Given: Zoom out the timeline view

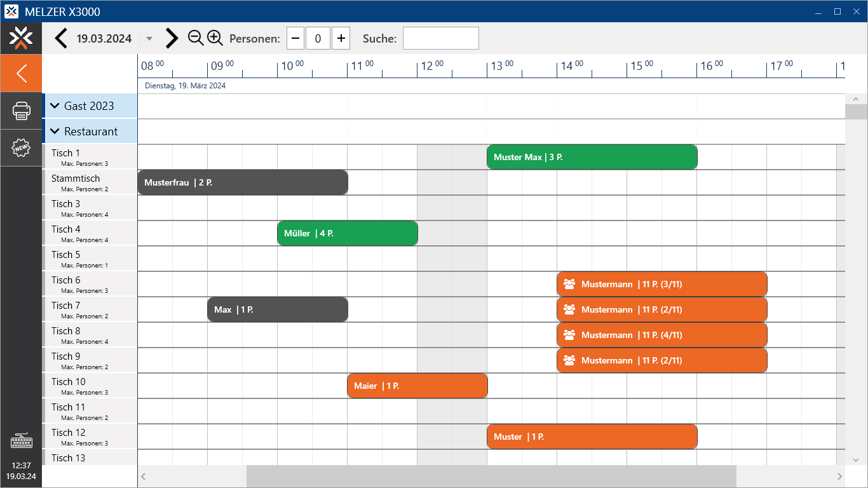Looking at the screenshot, I should click(196, 38).
